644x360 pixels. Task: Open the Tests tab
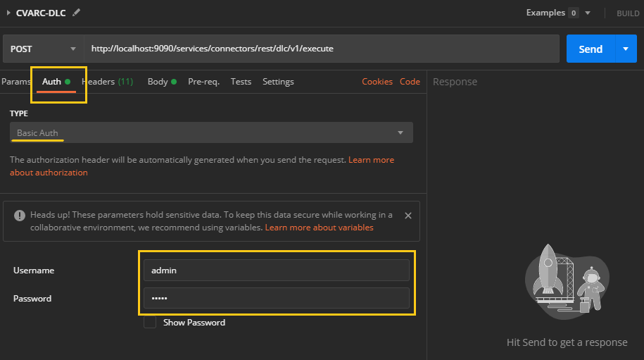pos(241,82)
